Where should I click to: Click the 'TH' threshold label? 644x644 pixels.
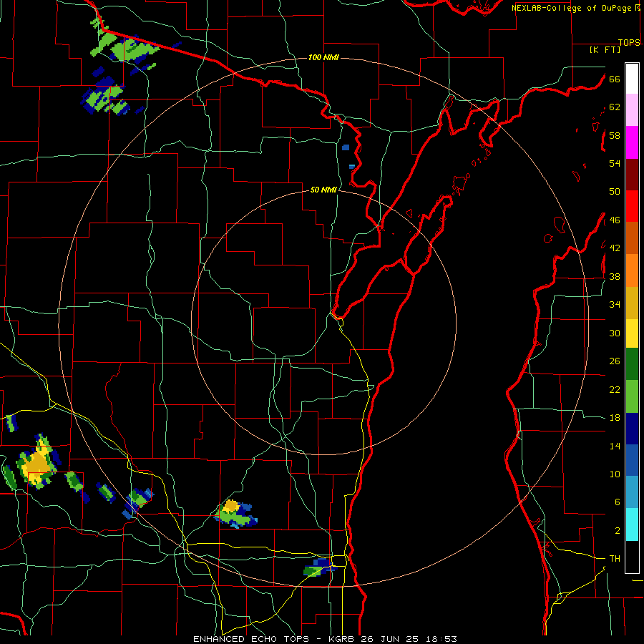click(x=615, y=559)
